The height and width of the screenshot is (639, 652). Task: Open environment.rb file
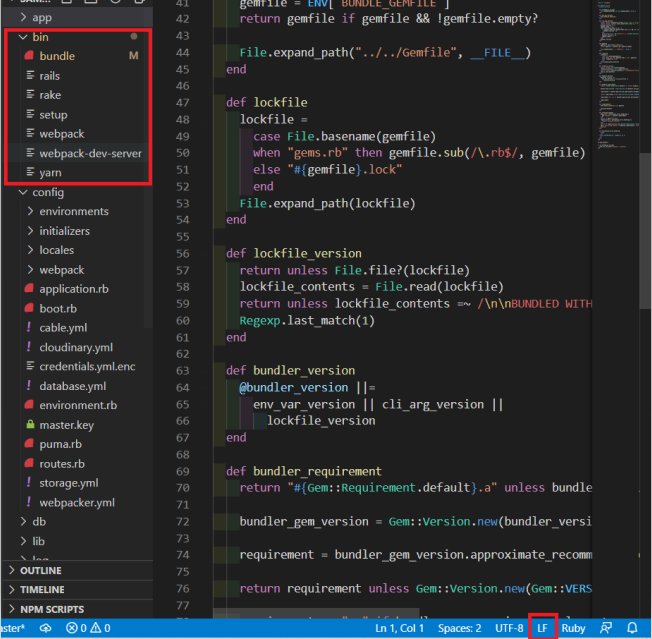pyautogui.click(x=78, y=405)
